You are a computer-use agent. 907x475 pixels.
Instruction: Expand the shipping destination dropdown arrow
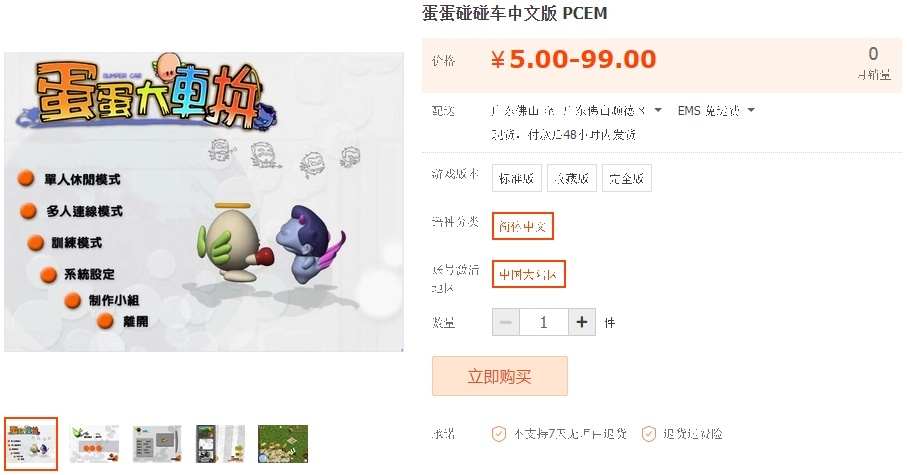(658, 110)
